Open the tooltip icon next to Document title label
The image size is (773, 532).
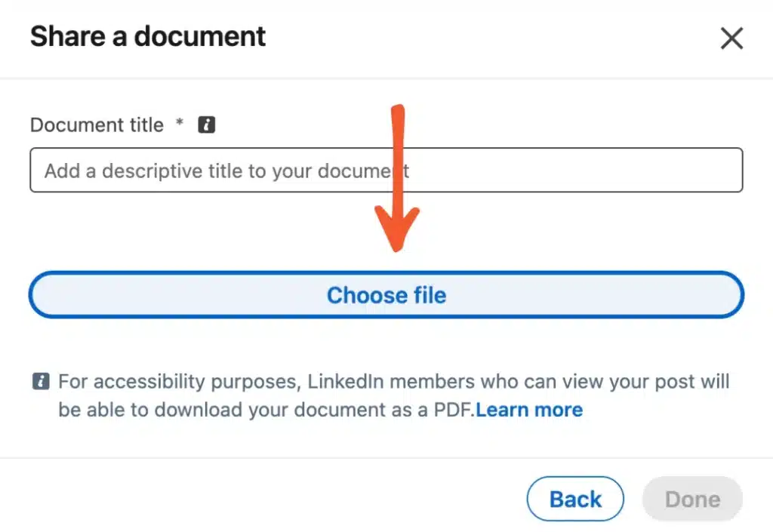point(205,125)
